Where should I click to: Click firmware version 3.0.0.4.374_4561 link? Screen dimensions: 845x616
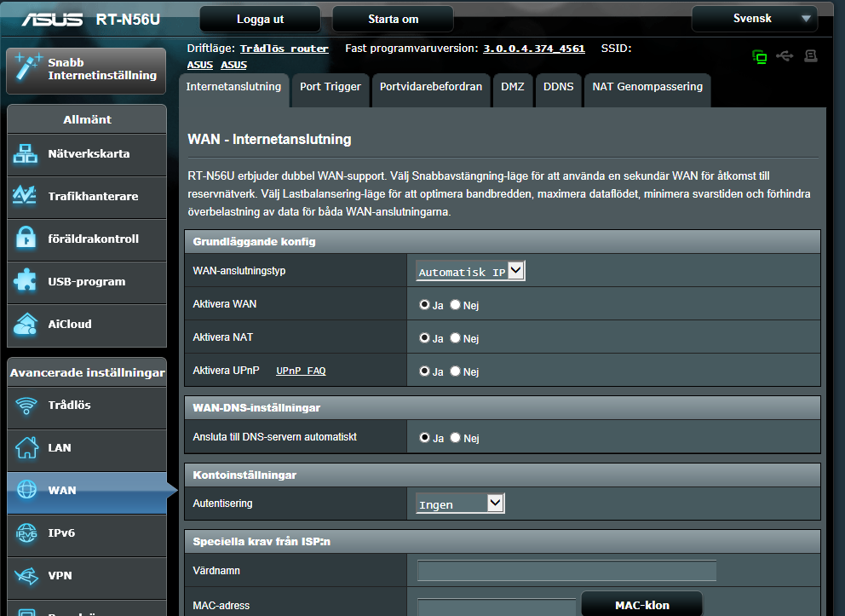click(533, 49)
